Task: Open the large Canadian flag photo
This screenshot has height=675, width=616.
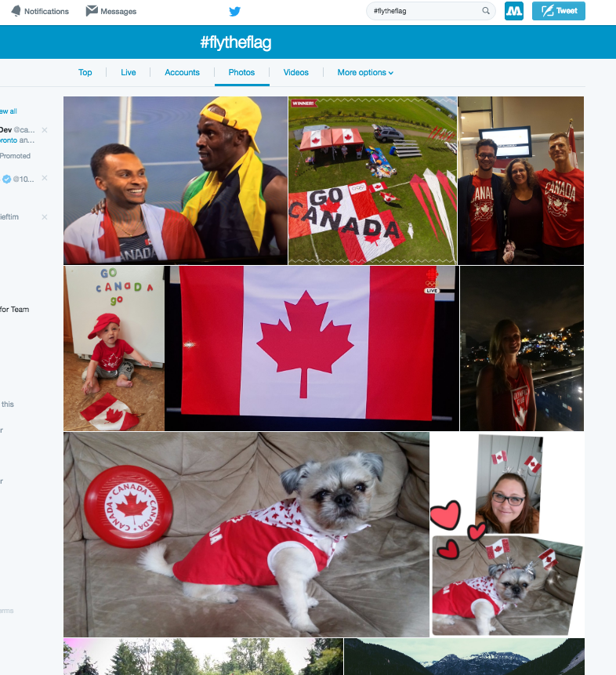Action: (312, 348)
